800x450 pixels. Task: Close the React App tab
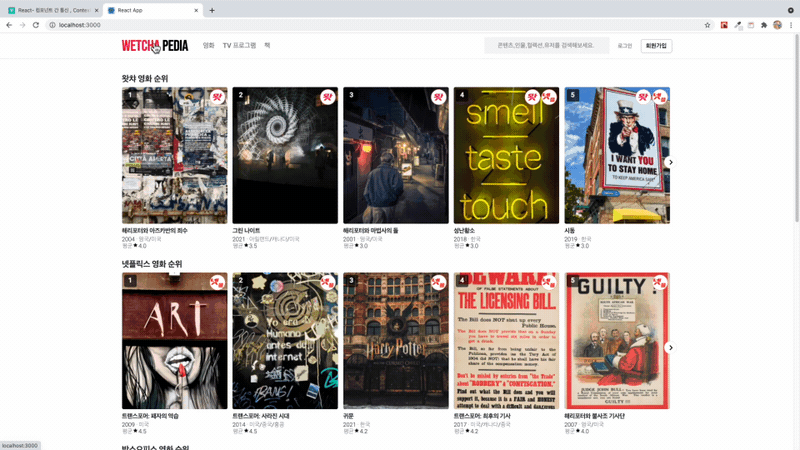pos(196,10)
